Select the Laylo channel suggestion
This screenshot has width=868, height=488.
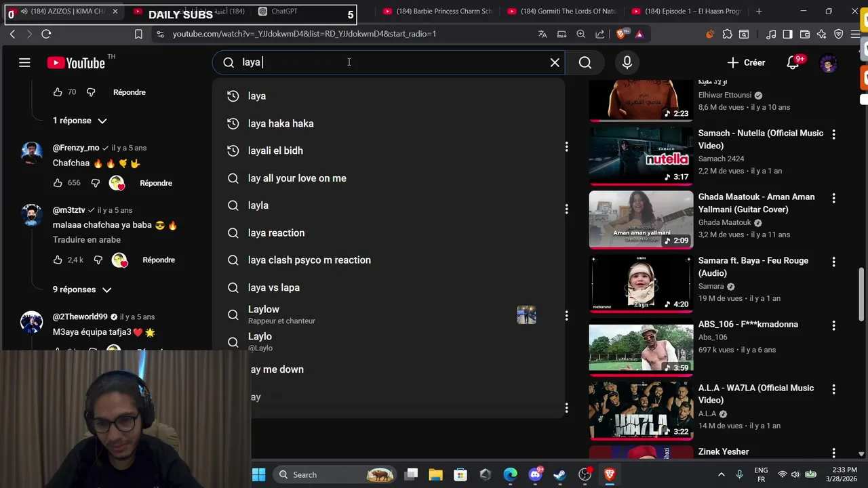[x=389, y=342]
